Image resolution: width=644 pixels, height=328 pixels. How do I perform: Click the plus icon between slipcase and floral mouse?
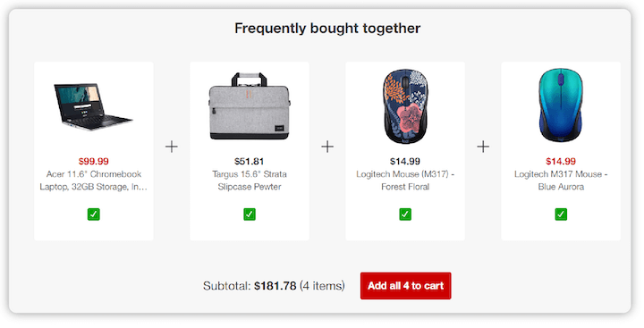[327, 147]
